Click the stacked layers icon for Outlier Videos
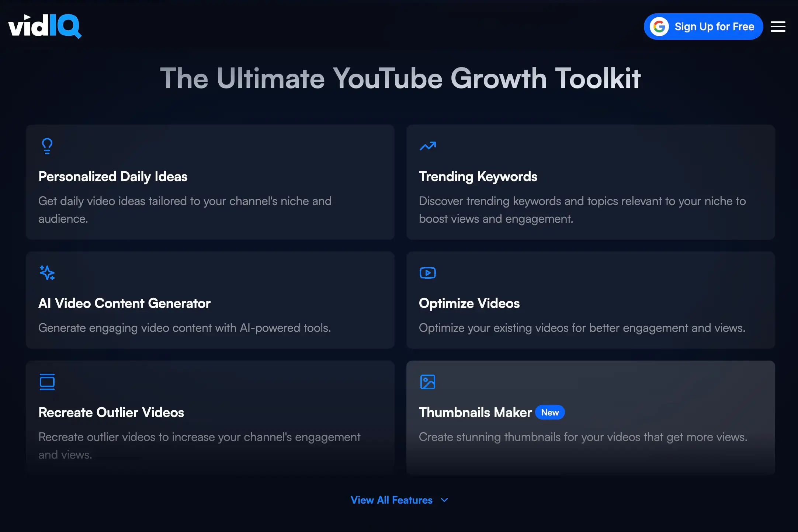This screenshot has height=532, width=798. pyautogui.click(x=47, y=382)
